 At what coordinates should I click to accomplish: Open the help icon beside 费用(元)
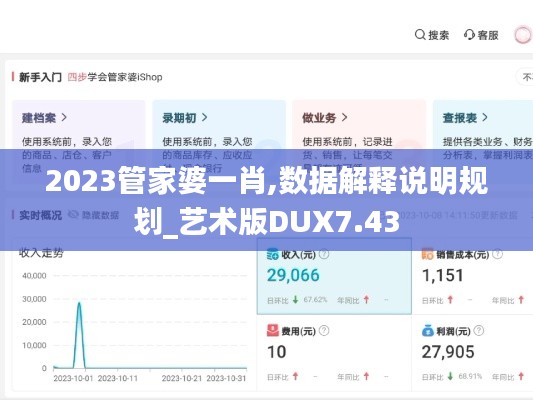pyautogui.click(x=324, y=330)
